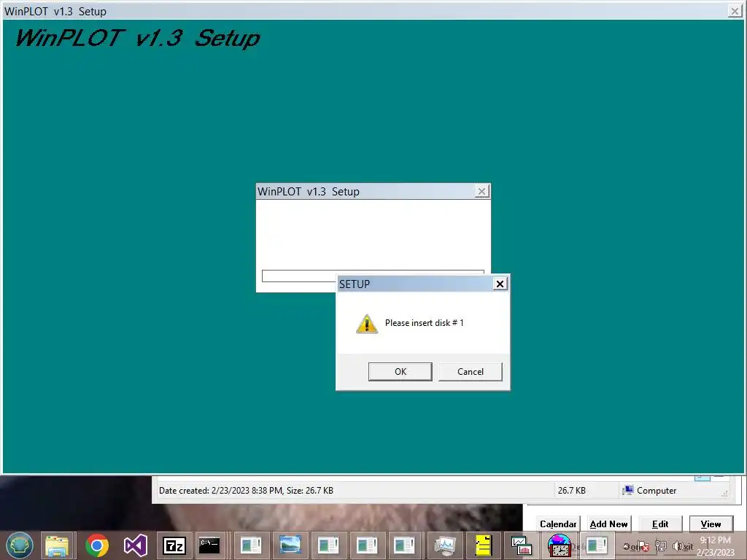Click OK in the SETUP dialog
Screen dimensions: 747x560
click(x=400, y=371)
